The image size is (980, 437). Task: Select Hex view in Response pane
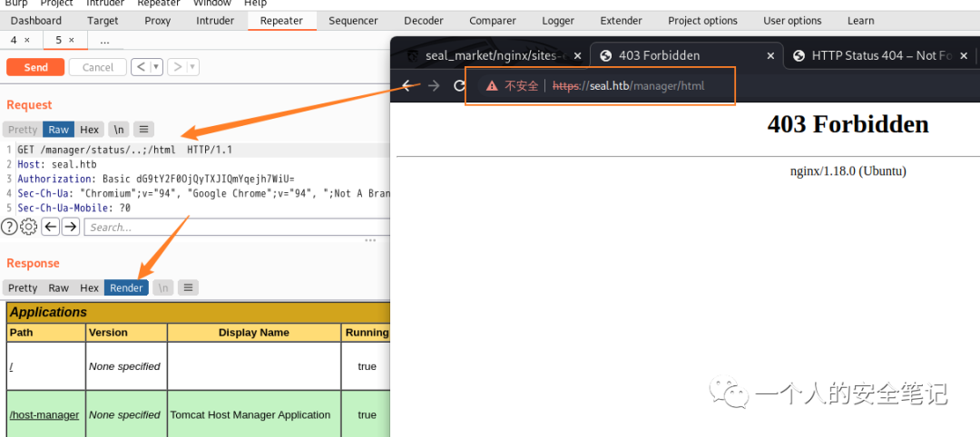[x=89, y=287]
